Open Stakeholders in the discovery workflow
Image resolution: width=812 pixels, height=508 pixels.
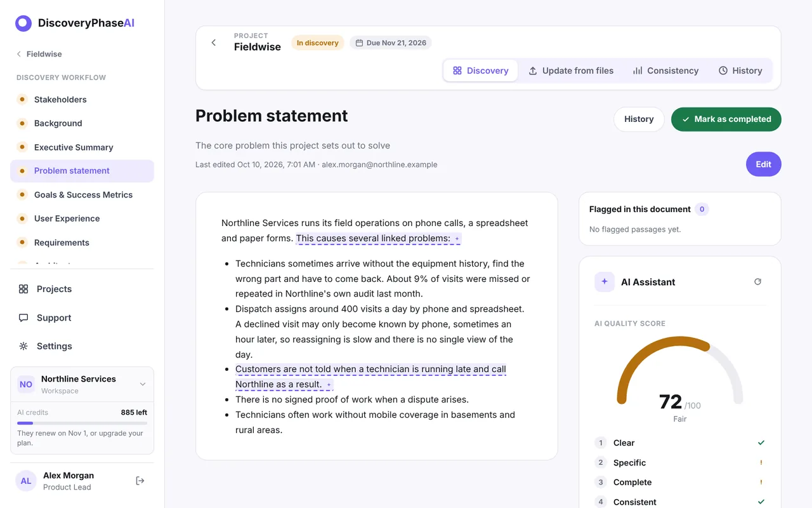[82, 99]
